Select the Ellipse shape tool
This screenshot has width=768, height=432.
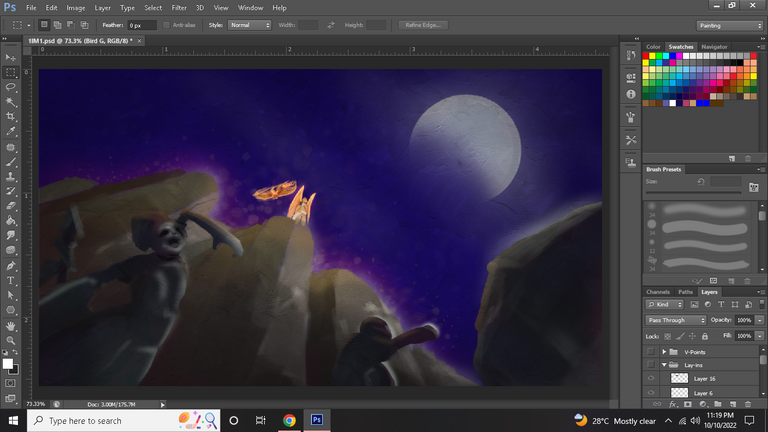(x=10, y=310)
